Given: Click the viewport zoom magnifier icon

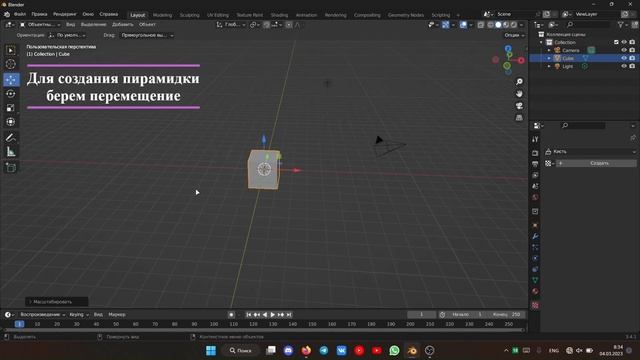Looking at the screenshot, I should 519,82.
